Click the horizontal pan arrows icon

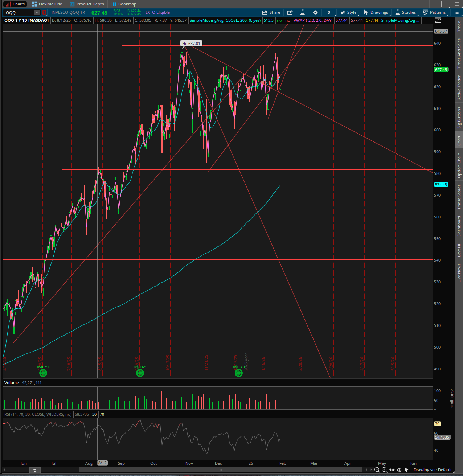[x=392, y=470]
